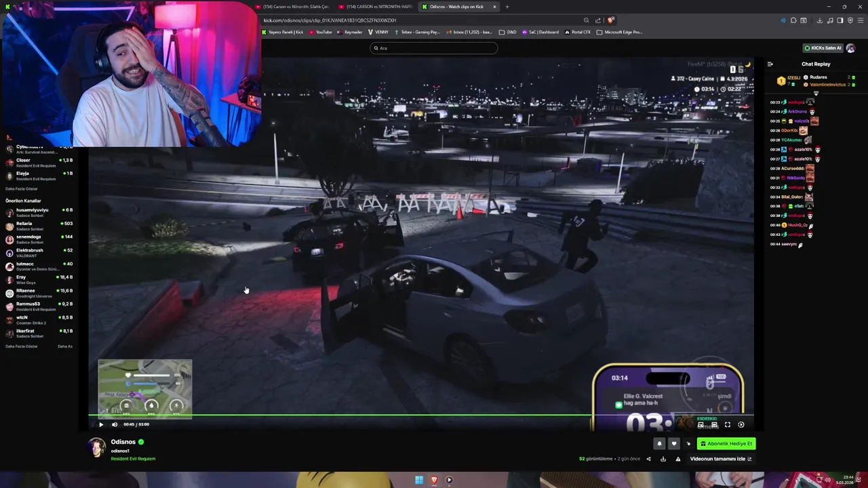This screenshot has height=488, width=868.
Task: Seek on the green video progress bar
Action: click(420, 415)
